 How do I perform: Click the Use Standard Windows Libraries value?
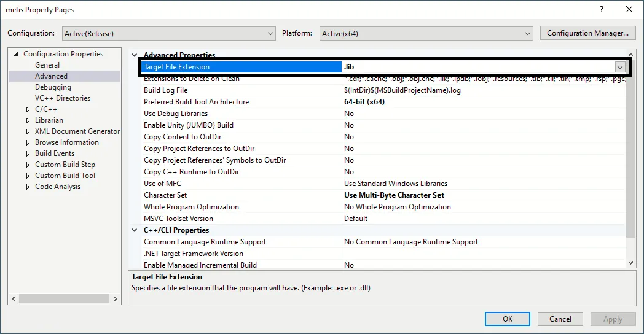[396, 184]
